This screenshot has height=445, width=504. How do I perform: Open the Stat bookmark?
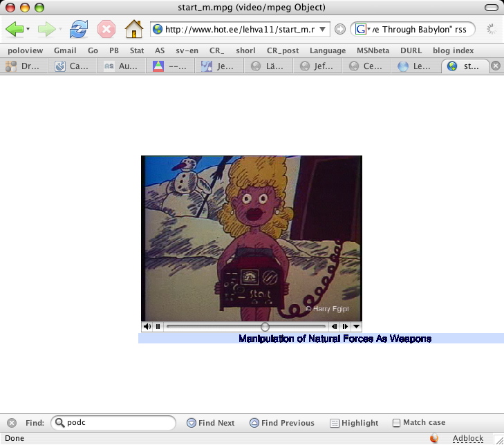[x=137, y=50]
